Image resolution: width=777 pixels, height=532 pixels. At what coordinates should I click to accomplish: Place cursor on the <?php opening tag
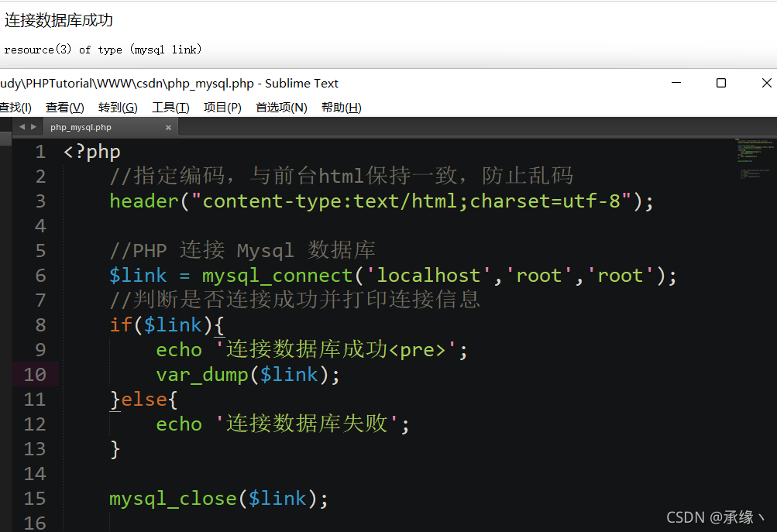tap(91, 152)
